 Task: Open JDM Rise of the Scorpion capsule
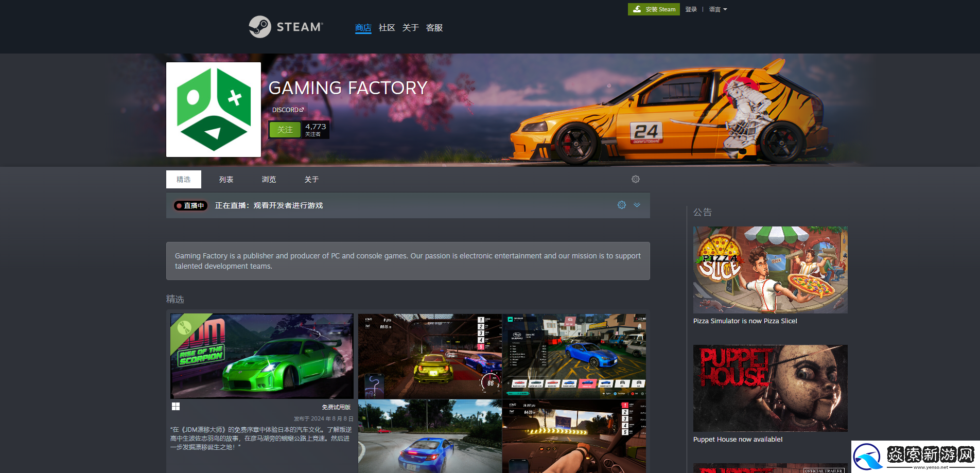pyautogui.click(x=262, y=356)
